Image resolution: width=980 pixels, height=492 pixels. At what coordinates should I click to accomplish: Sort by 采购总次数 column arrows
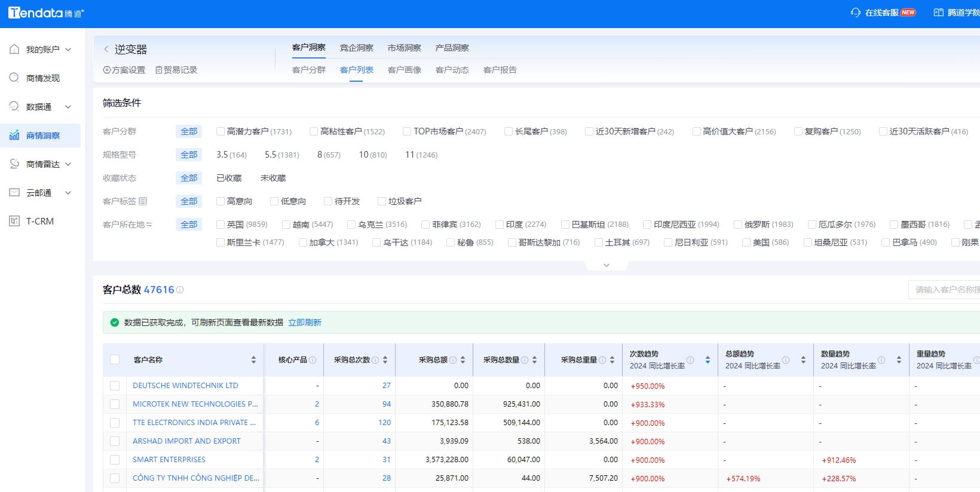click(x=385, y=360)
